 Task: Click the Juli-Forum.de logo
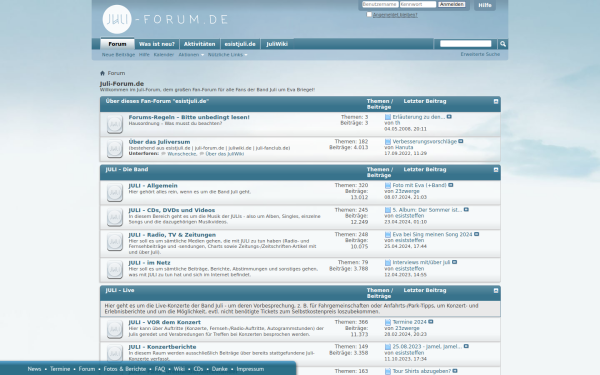coord(165,19)
